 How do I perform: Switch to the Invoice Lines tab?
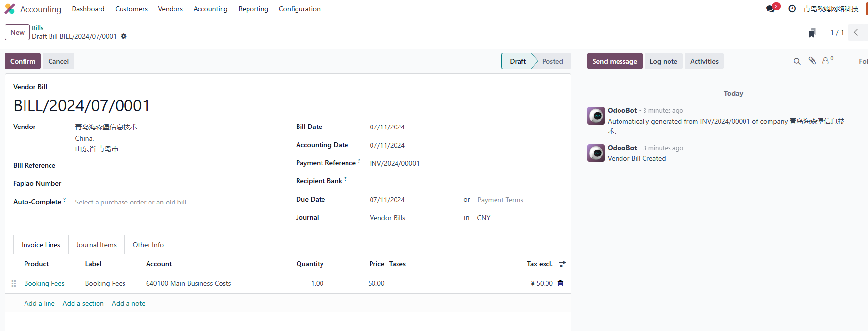pyautogui.click(x=41, y=245)
